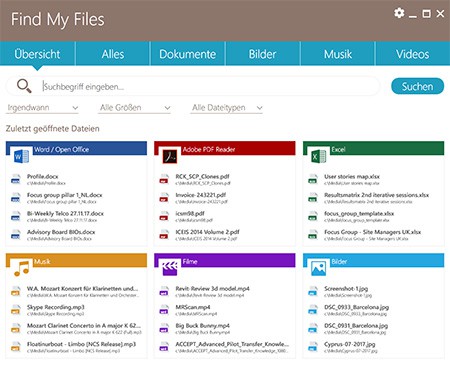Viewport: 450px width, 369px height.
Task: Click file icon beside Focus group pillar 1_NL.docx
Action: [16, 198]
